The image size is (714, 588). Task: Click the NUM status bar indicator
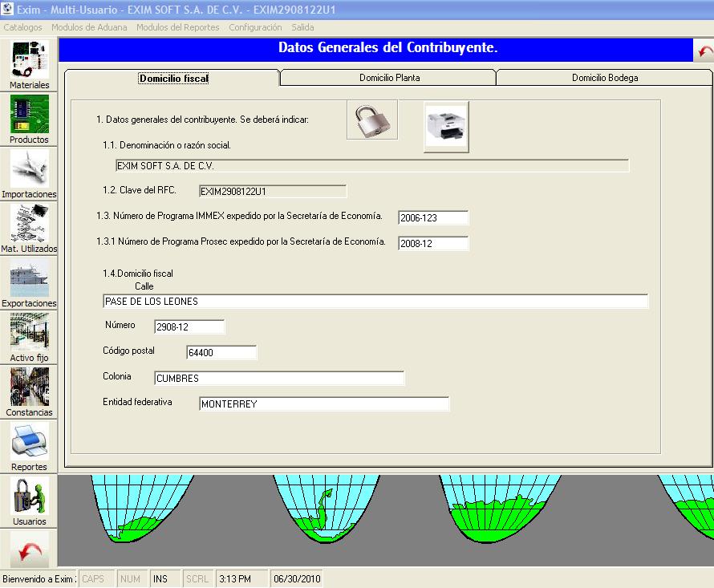coord(131,579)
